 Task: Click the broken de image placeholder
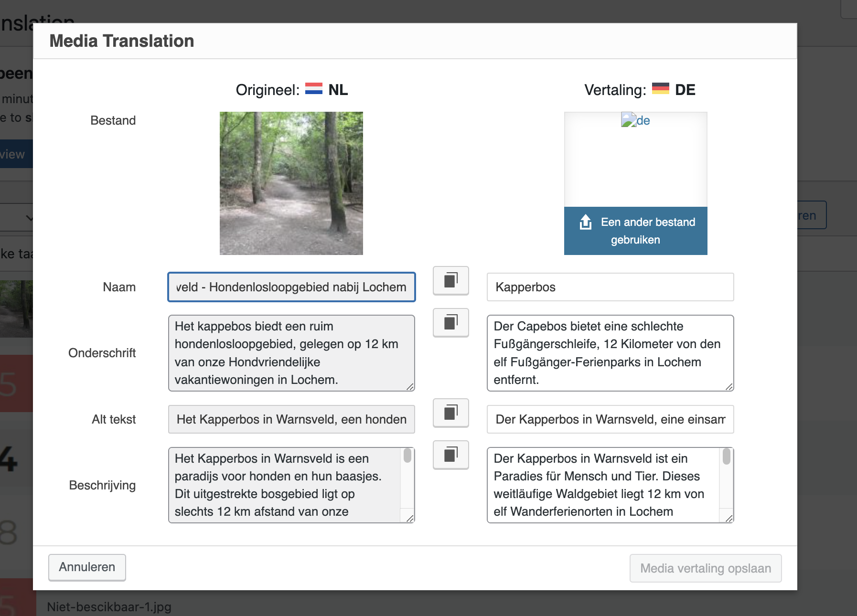[635, 120]
